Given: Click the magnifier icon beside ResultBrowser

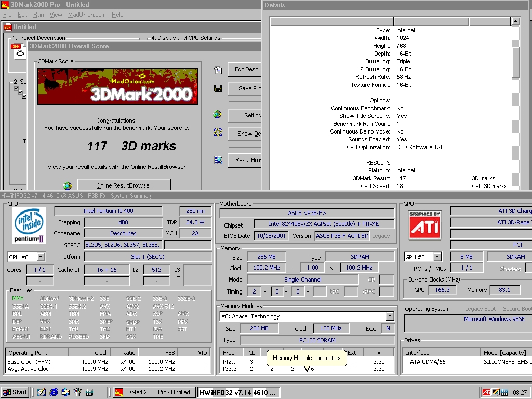Looking at the screenshot, I should coord(218,160).
